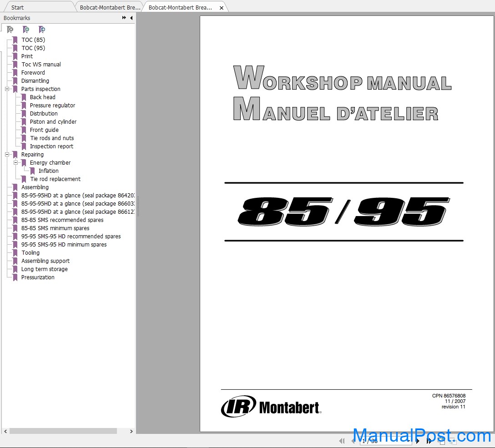Open the glance bookmark for seal package 86420
Image resolution: width=495 pixels, height=448 pixels.
tap(78, 196)
